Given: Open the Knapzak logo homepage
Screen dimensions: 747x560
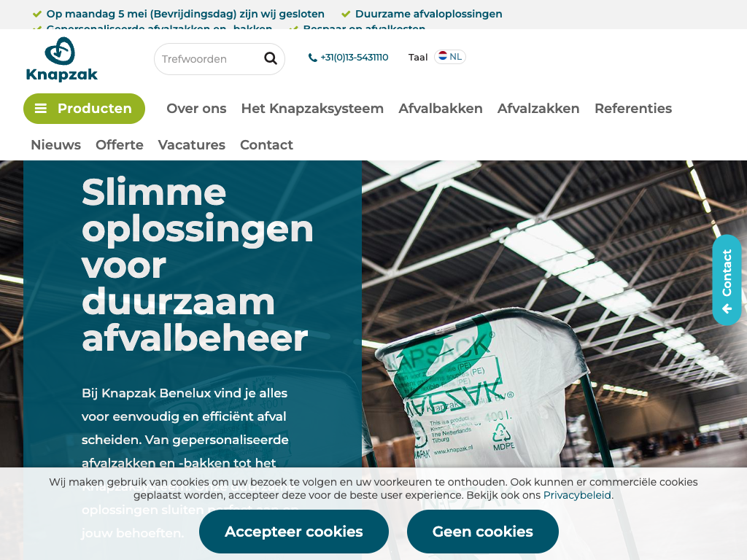Looking at the screenshot, I should [61, 59].
